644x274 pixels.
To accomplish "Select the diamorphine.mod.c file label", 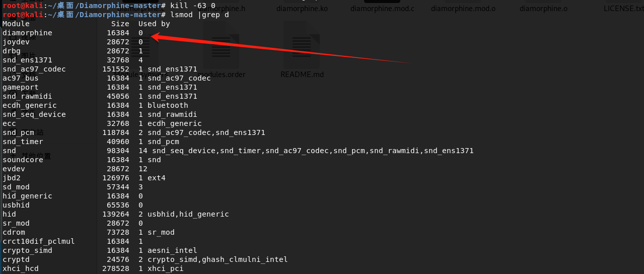I will pos(382,9).
